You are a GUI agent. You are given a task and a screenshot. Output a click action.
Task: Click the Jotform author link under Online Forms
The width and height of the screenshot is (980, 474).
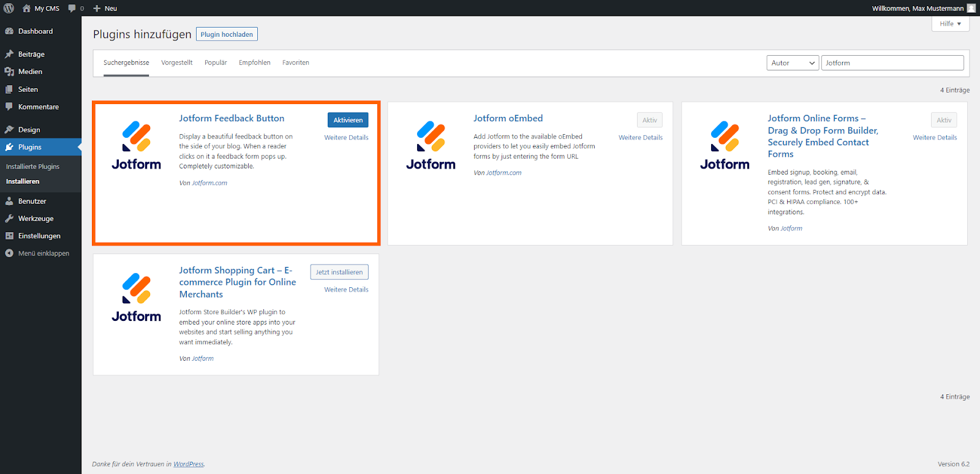[791, 228]
